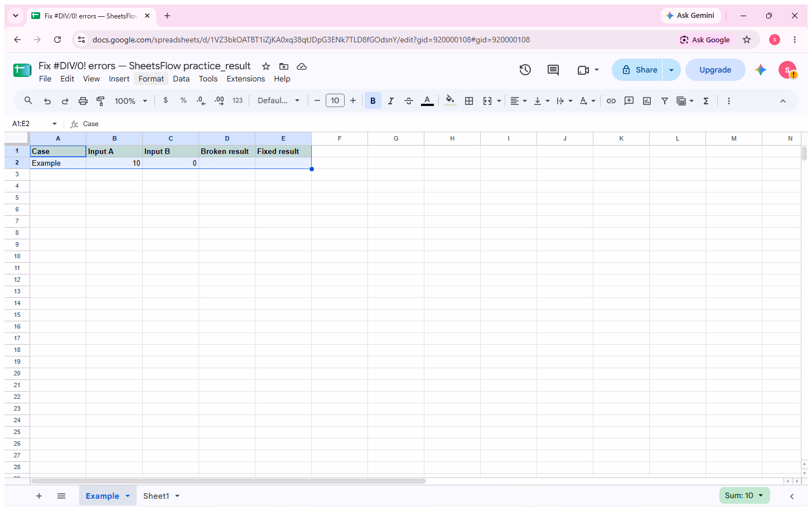Open the fill color picker
Viewport: 812px width, 511px height.
450,101
